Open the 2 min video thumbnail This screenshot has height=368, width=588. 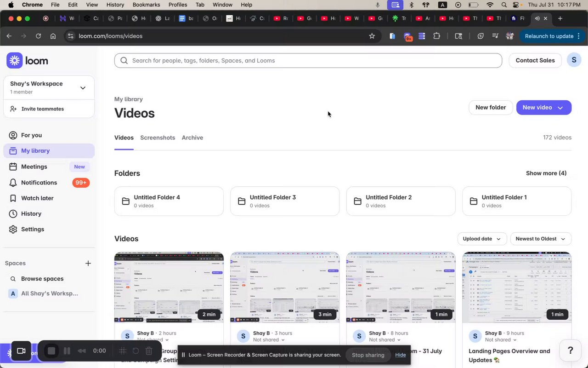click(x=169, y=287)
